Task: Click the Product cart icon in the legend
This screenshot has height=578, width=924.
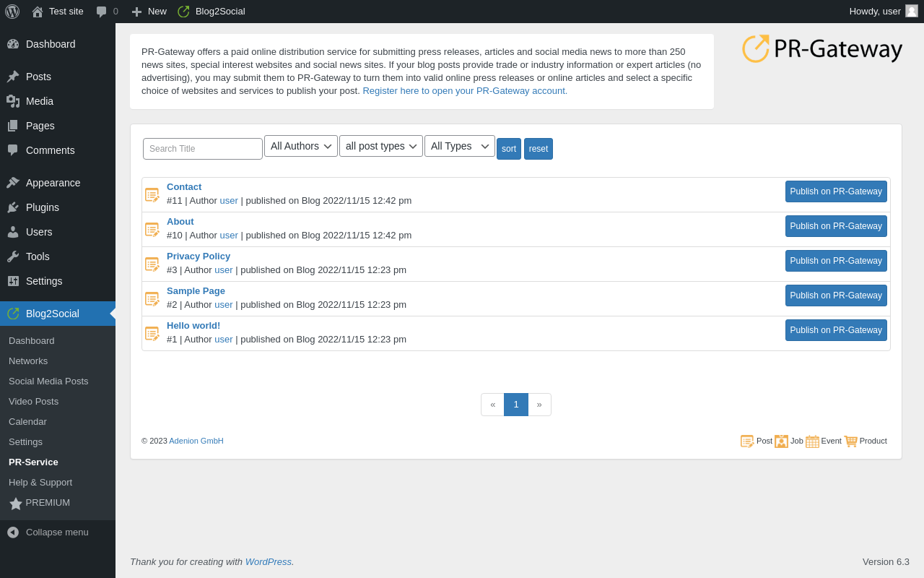Action: [850, 441]
